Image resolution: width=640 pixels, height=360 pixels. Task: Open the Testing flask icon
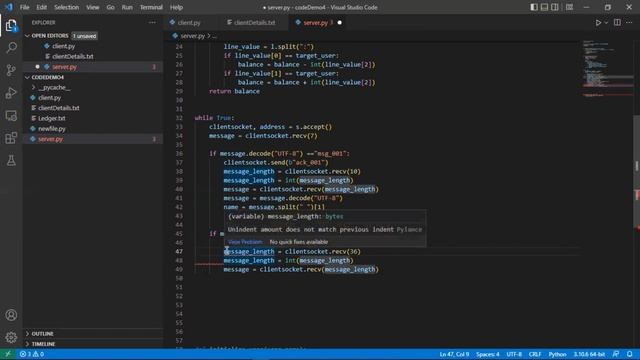tap(11, 160)
